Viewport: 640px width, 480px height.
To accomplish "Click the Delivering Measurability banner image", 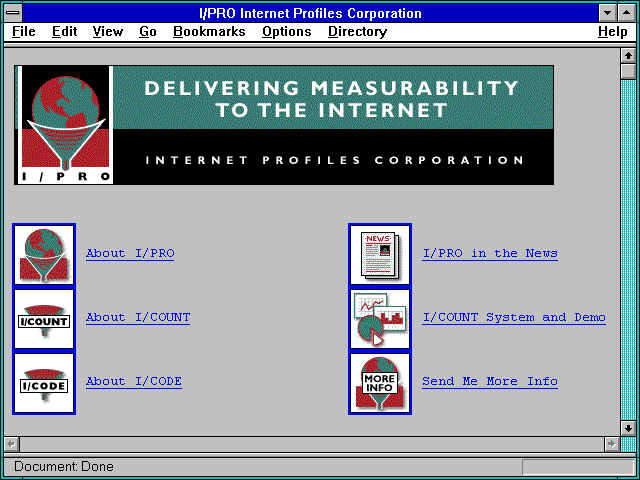I will click(x=284, y=125).
